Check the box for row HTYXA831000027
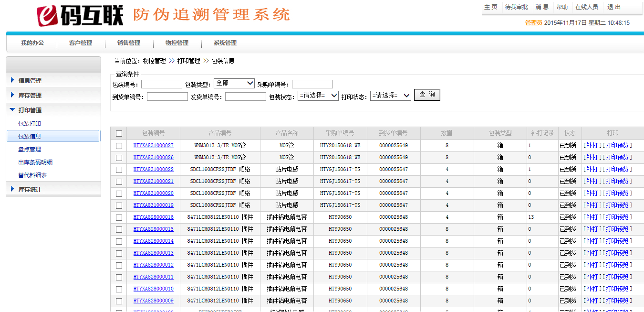This screenshot has height=312, width=644. pos(119,146)
